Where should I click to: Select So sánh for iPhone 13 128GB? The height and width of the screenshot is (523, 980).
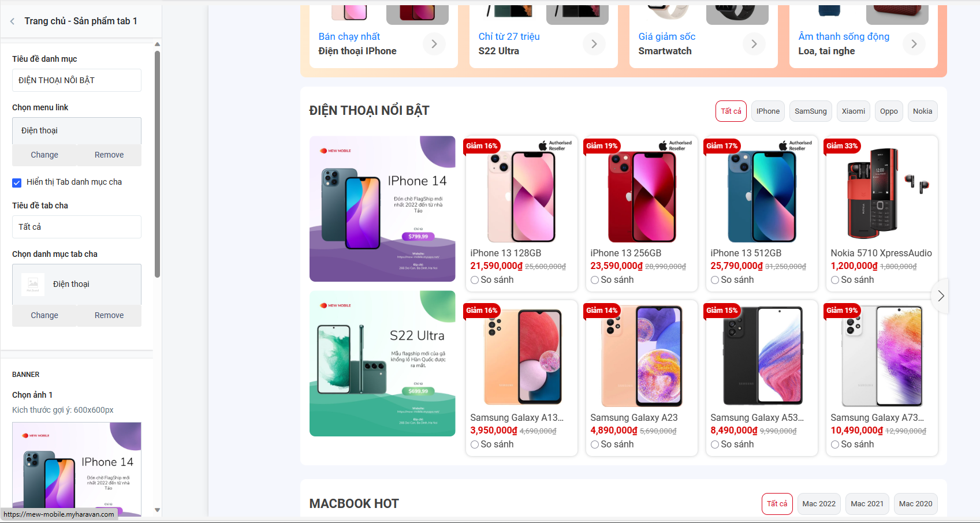475,280
